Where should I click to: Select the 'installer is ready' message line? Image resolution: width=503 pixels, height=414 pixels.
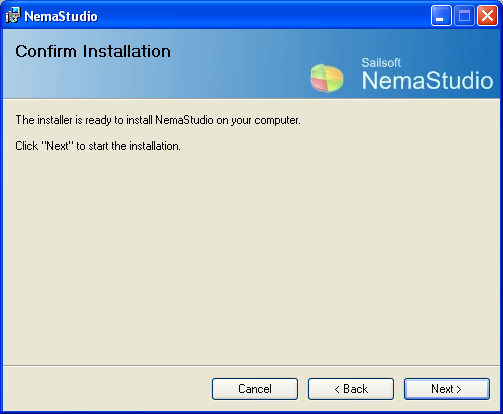158,120
